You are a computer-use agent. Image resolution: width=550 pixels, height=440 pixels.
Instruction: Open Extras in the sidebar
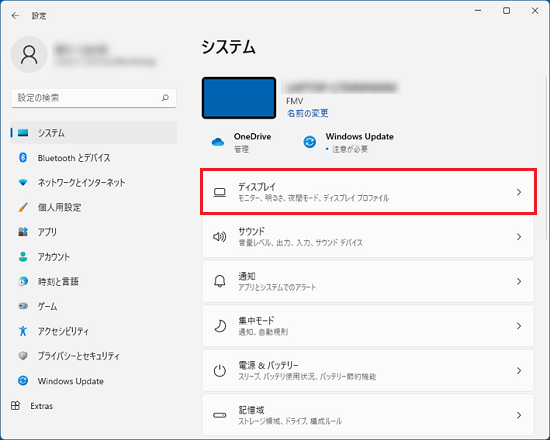[x=94, y=406]
